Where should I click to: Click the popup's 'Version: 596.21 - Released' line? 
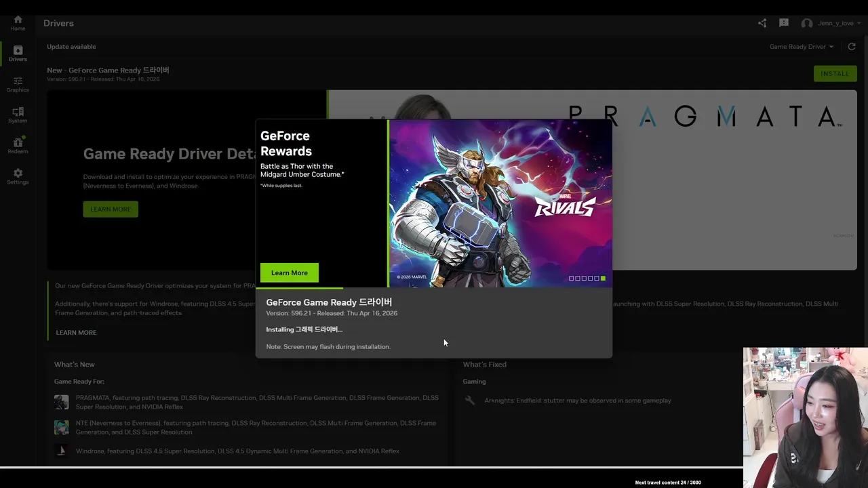(x=332, y=313)
